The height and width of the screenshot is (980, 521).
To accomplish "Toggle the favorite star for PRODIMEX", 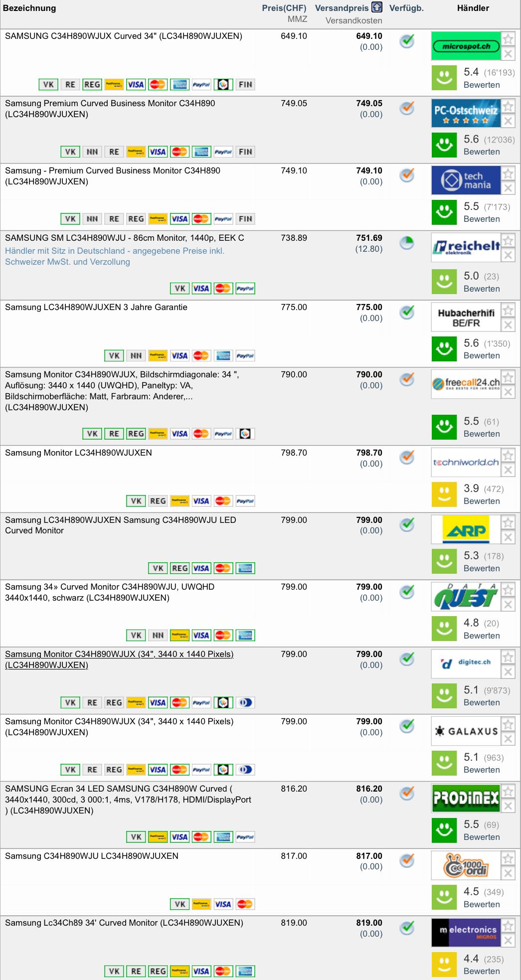I will click(508, 791).
